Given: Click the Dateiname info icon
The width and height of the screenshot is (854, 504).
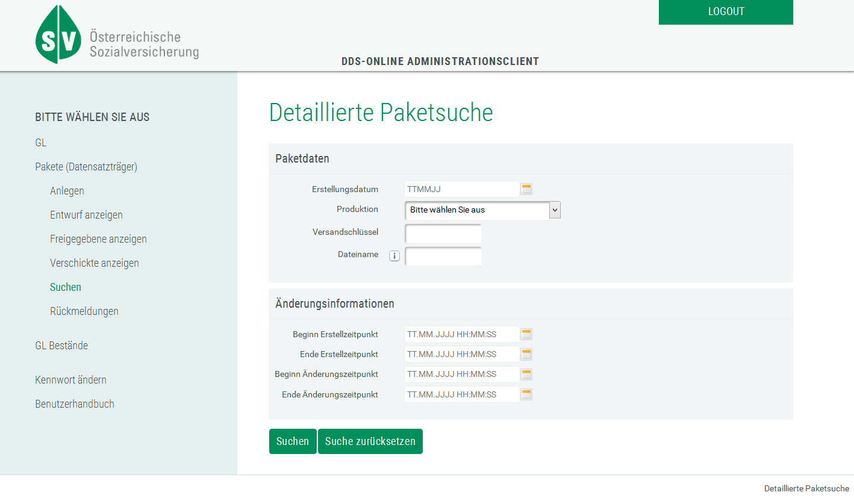Looking at the screenshot, I should [x=394, y=256].
